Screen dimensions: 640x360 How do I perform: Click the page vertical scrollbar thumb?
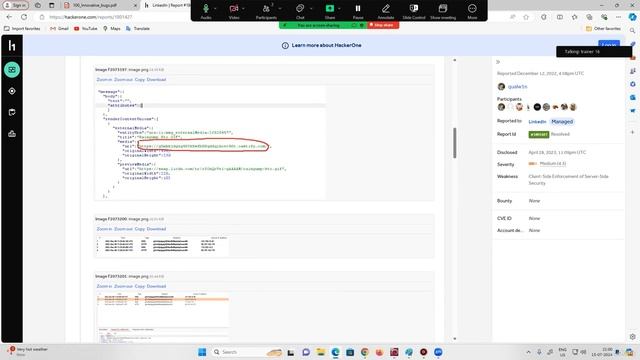[455, 143]
